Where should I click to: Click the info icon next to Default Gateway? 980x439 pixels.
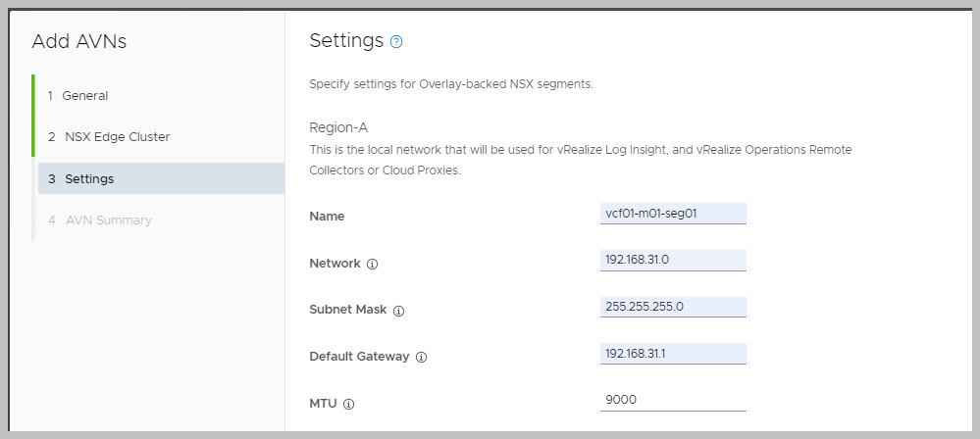point(421,357)
